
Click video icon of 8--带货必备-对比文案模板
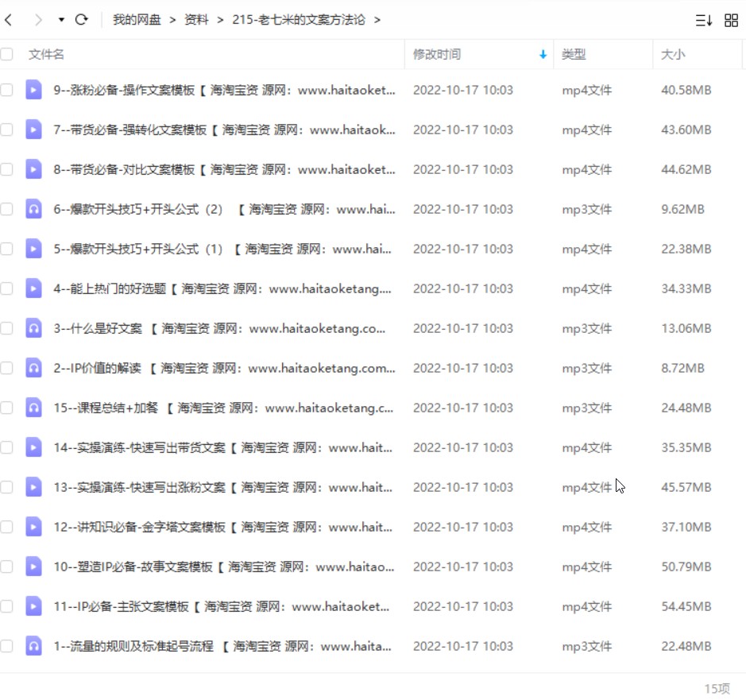click(34, 169)
